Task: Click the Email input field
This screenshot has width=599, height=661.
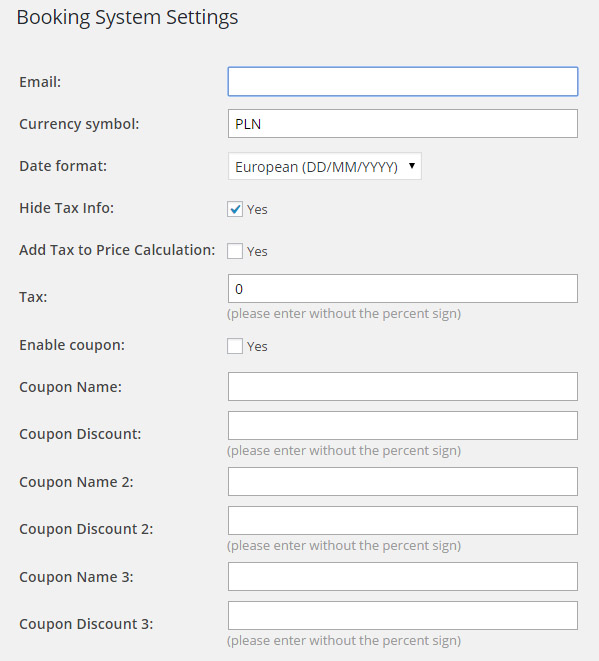Action: tap(403, 81)
